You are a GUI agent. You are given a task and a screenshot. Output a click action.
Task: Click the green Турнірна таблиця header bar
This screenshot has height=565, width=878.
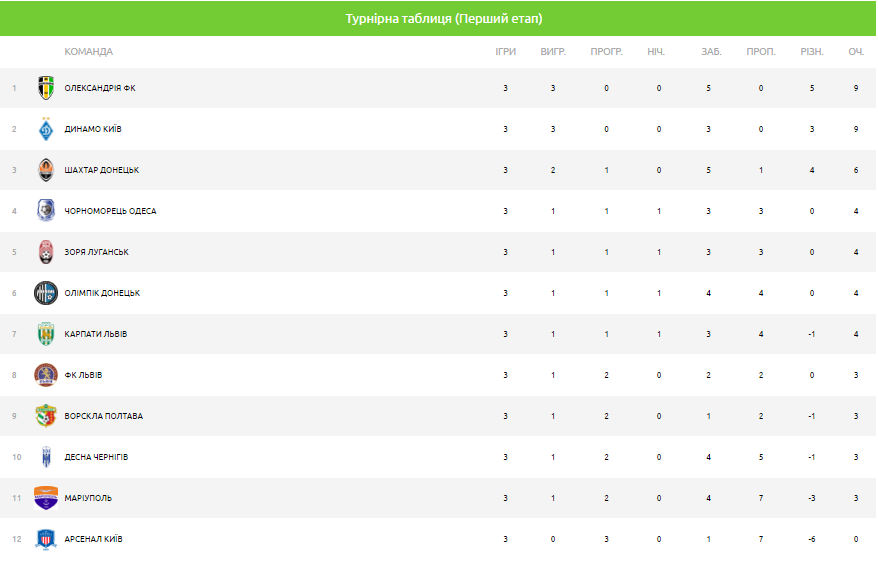pos(438,19)
